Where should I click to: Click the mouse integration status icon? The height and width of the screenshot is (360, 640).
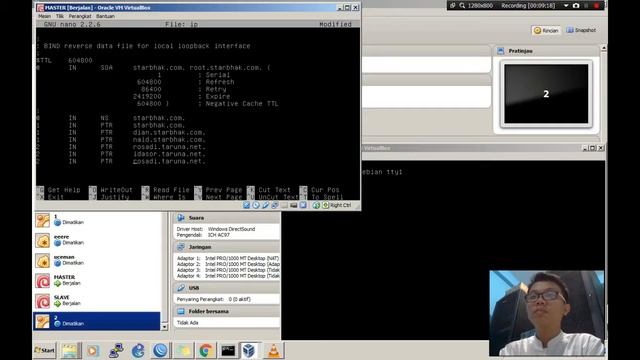(316, 205)
